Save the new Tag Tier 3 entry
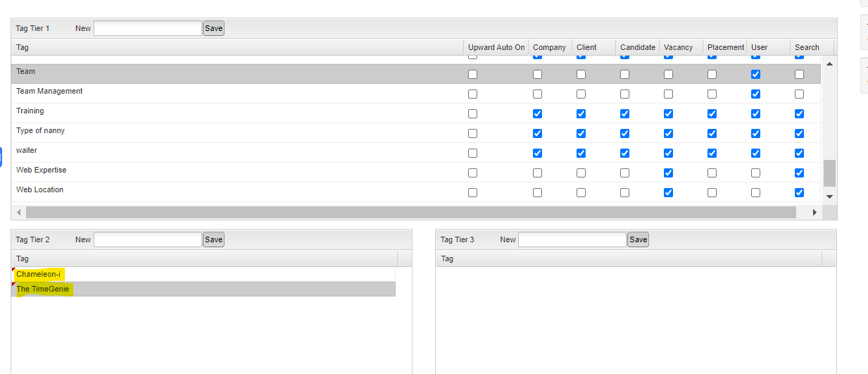Viewport: 868px width, 374px height. click(639, 239)
